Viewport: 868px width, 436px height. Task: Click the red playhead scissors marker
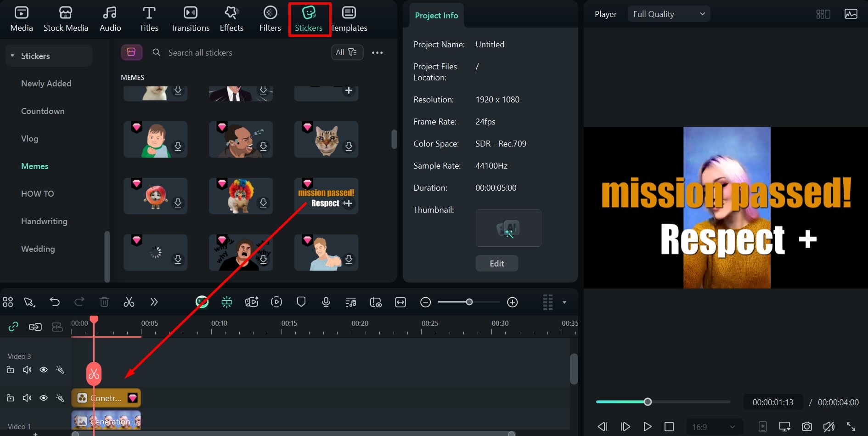94,374
